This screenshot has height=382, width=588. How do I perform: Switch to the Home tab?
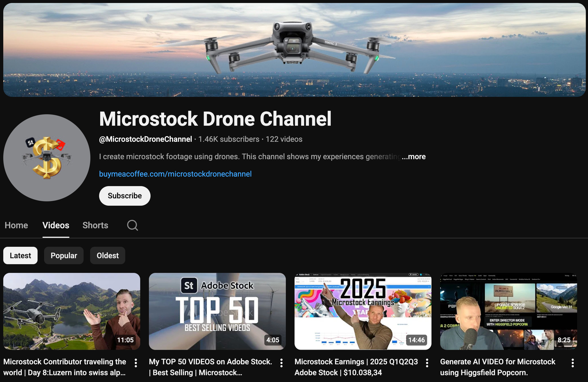(16, 225)
